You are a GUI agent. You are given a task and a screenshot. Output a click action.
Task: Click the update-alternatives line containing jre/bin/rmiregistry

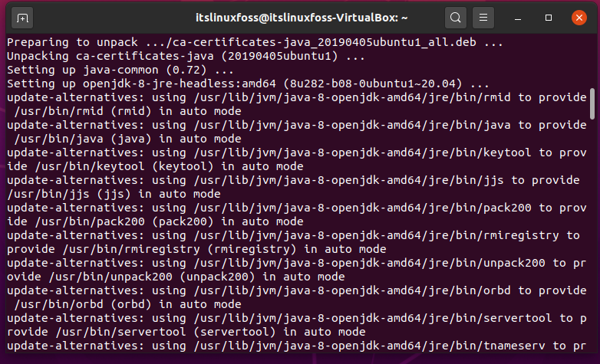[x=293, y=235]
